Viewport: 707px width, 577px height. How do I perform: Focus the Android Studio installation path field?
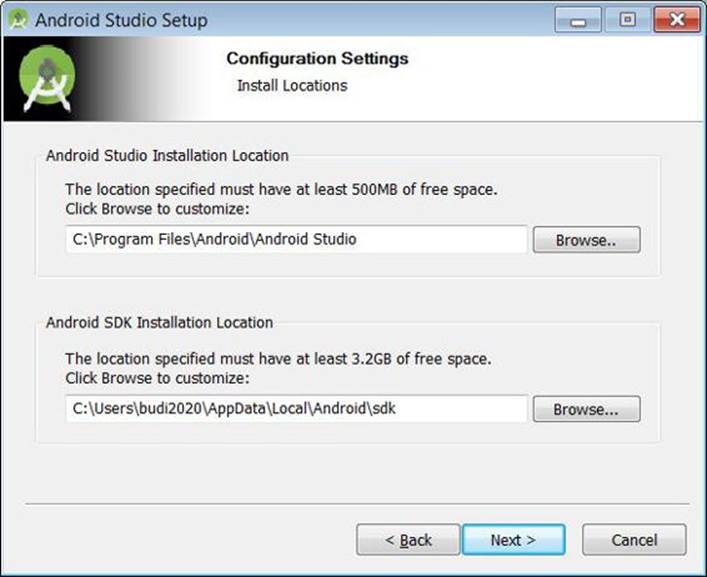[296, 239]
